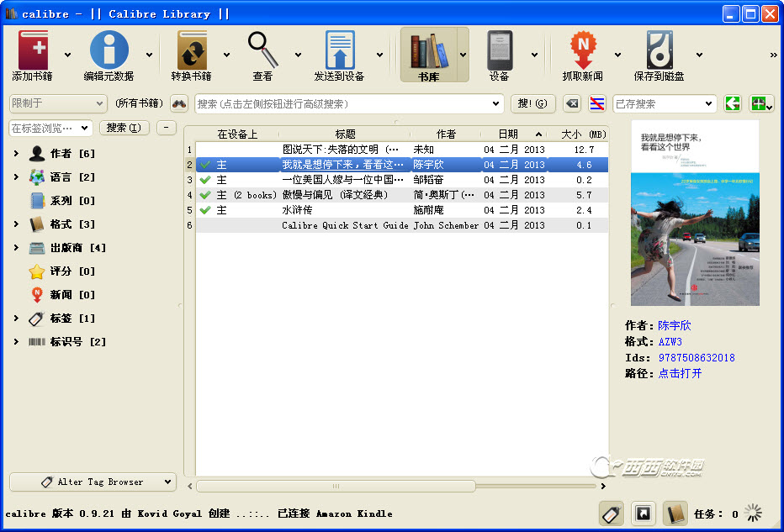
Task: Open the Alter Tag Browser dropdown
Action: [x=93, y=482]
